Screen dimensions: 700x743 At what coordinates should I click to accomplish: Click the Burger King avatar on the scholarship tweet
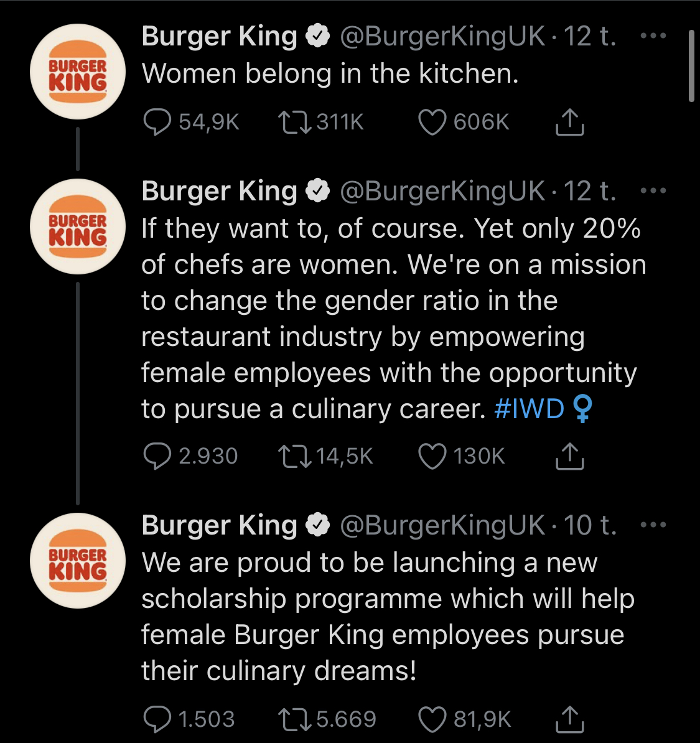(78, 561)
